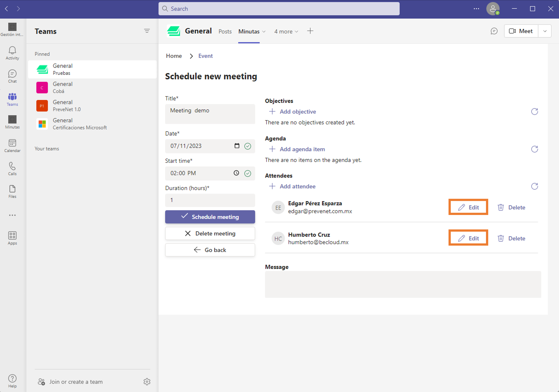Open Settings and more ellipsis in title bar
The image size is (559, 392).
[x=476, y=9]
